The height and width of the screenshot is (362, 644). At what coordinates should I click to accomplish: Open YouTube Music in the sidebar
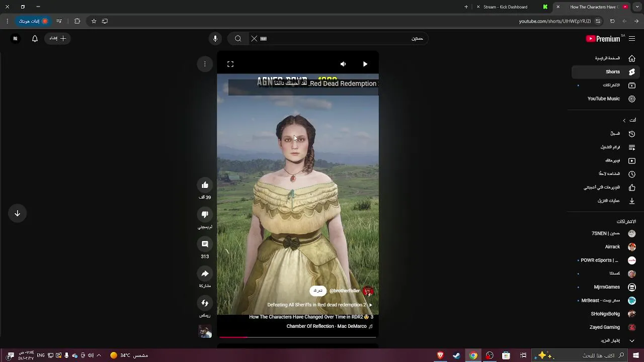605,99
